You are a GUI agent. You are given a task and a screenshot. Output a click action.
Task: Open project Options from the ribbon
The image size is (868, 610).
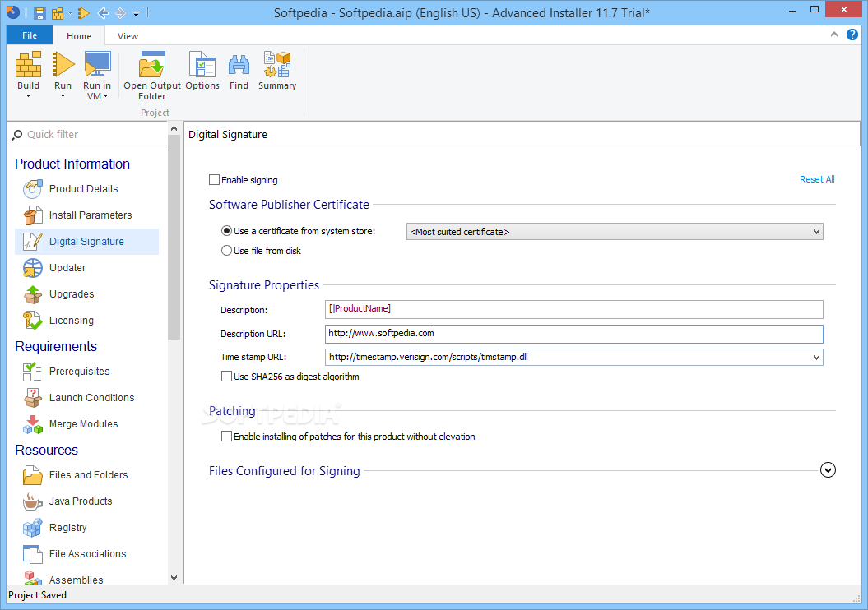point(202,70)
